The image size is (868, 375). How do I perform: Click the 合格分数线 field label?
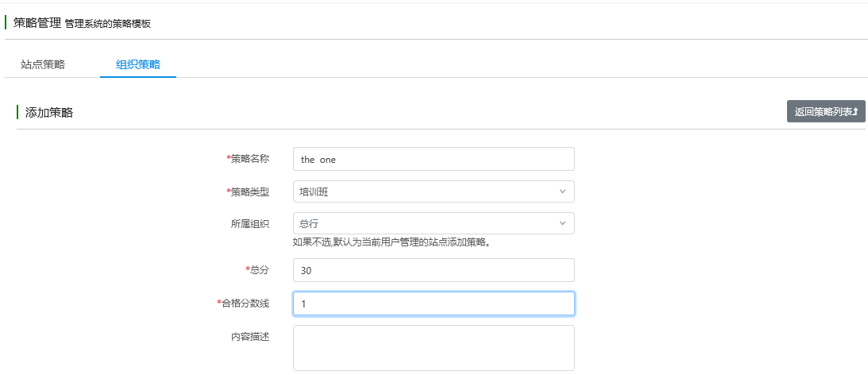point(243,303)
